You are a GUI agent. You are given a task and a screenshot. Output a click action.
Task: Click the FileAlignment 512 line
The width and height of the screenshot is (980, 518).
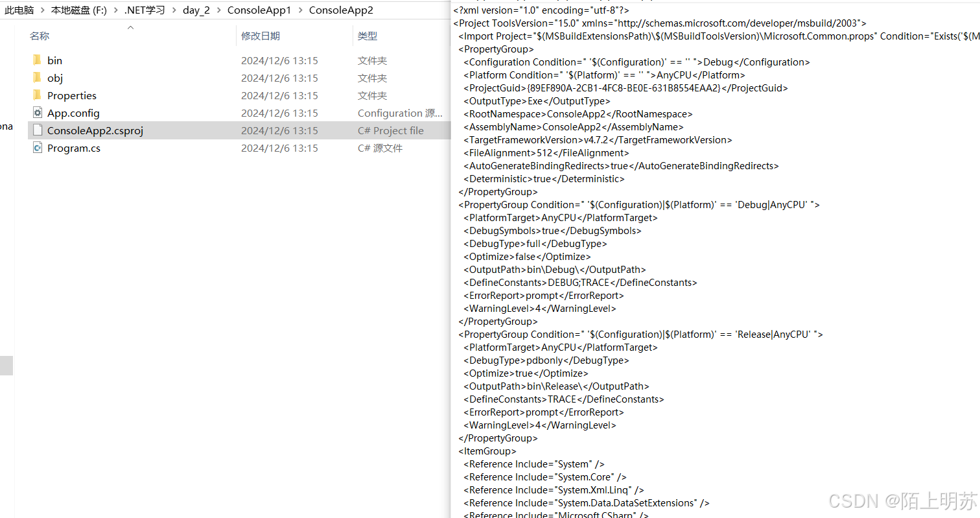point(546,153)
